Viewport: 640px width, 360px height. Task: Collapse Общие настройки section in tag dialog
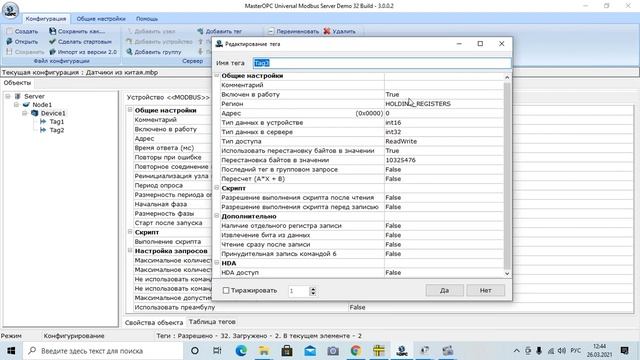[217, 76]
